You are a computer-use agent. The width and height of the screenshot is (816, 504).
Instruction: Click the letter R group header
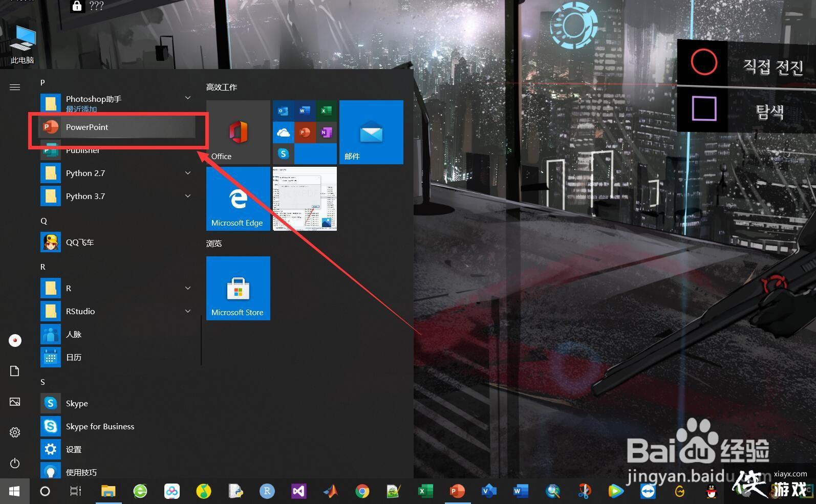(x=42, y=267)
